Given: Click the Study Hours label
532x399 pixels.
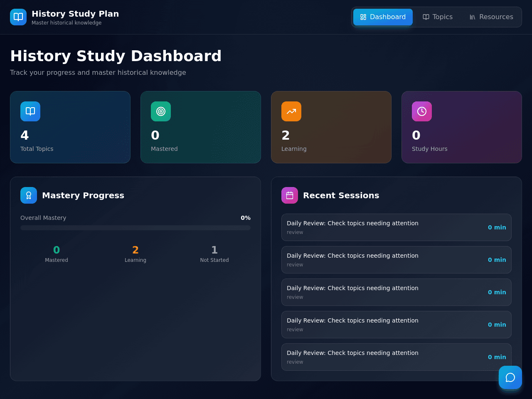Looking at the screenshot, I should 430,149.
